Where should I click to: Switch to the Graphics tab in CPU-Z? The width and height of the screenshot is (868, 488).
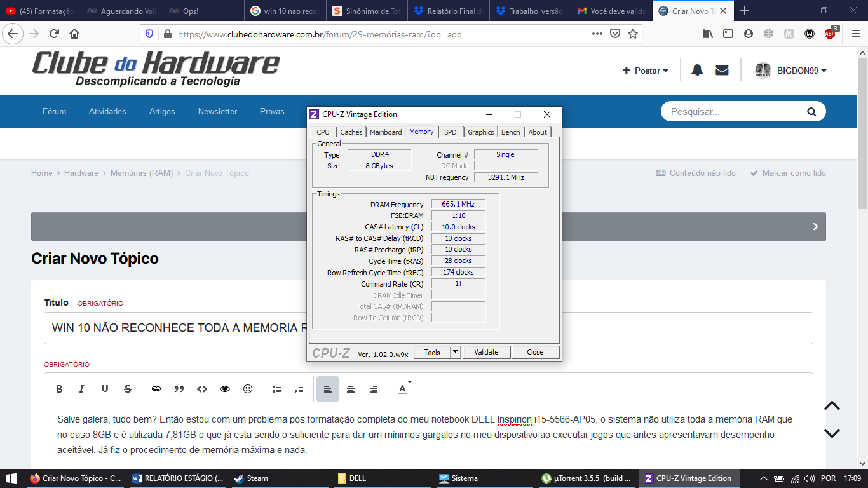pyautogui.click(x=480, y=132)
